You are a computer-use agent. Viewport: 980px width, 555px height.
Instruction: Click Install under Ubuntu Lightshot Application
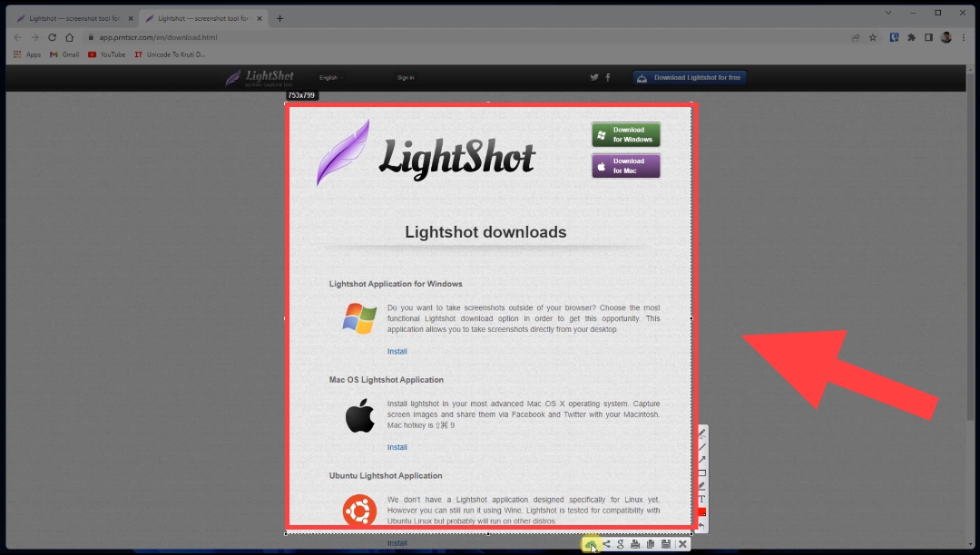[x=397, y=543]
